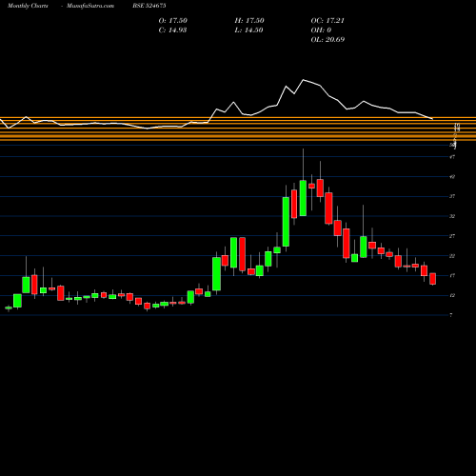The image size is (476, 476).
Task: Click the open value 'O: 17.50'
Action: pyautogui.click(x=173, y=21)
